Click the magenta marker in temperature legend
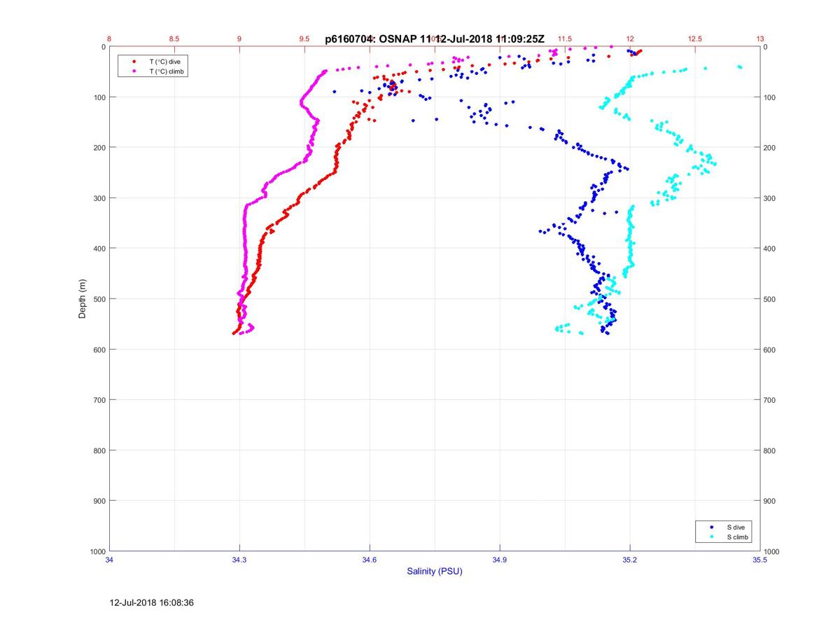Screen dimensions: 840x620 [x=134, y=71]
